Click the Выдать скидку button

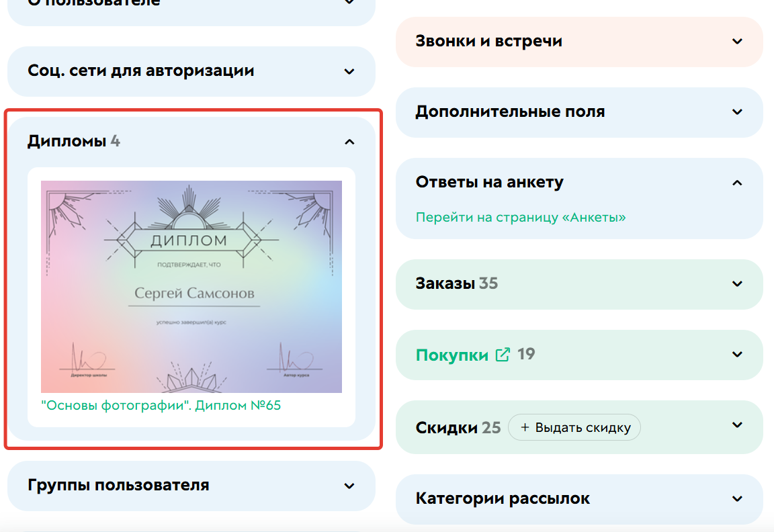(574, 427)
